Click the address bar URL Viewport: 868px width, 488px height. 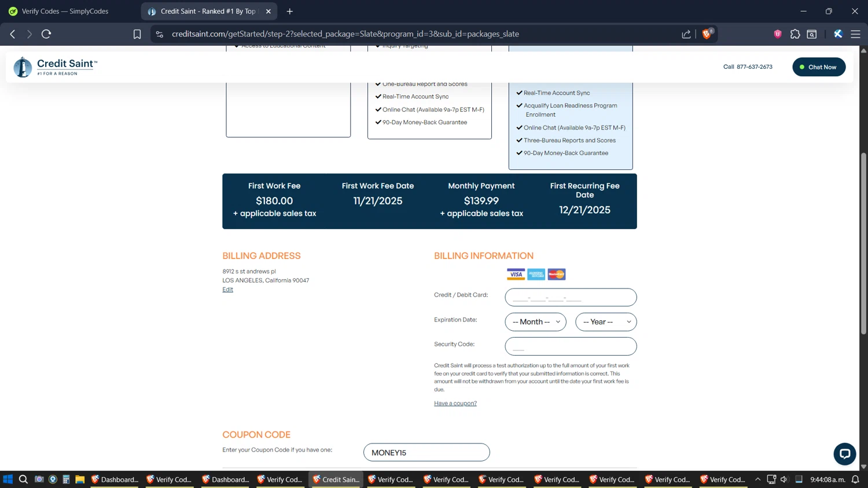point(345,34)
